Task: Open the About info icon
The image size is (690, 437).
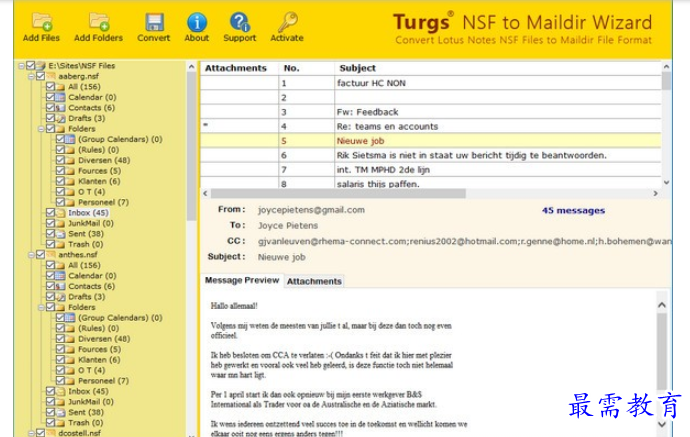Action: coord(197,22)
